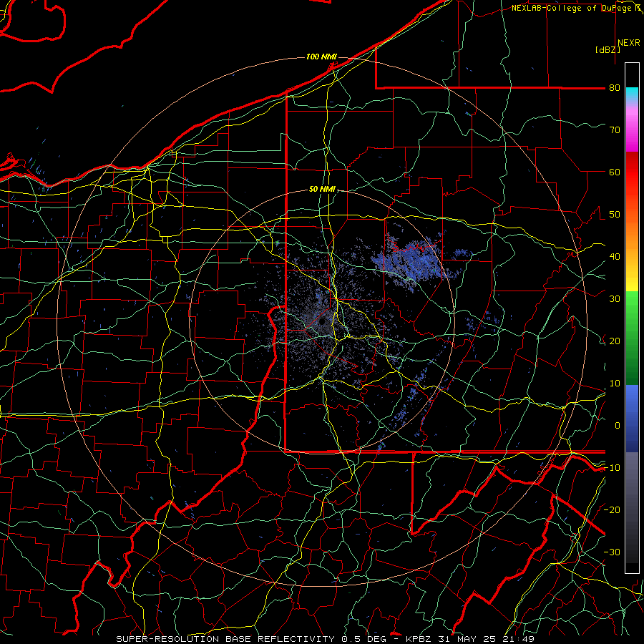Select the -10 value on the dBZ scale
Viewport: 644px width, 644px height.
[x=612, y=468]
